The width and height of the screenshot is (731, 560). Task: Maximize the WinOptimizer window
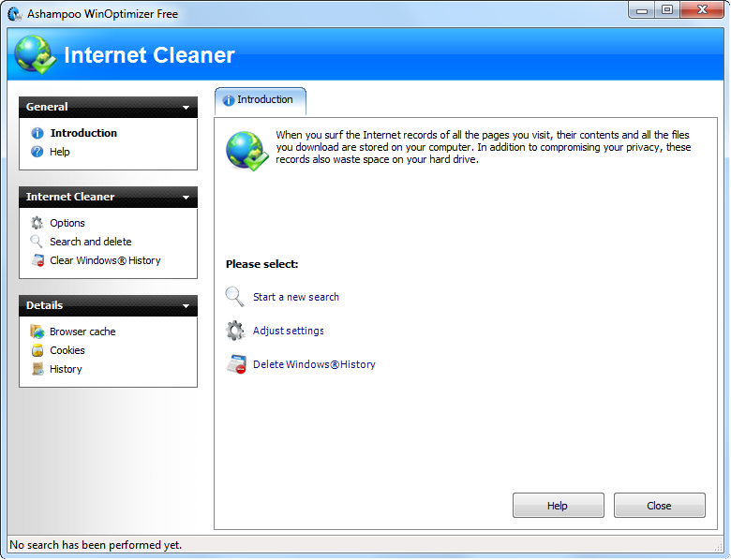point(667,9)
